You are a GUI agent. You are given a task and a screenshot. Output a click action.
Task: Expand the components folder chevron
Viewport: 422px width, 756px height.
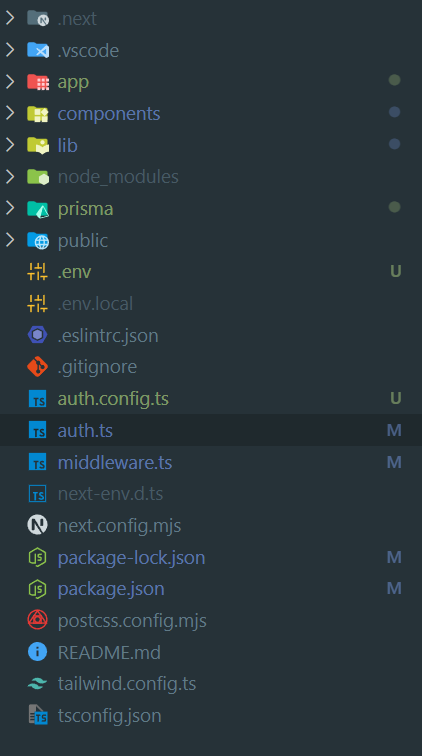click(x=10, y=113)
